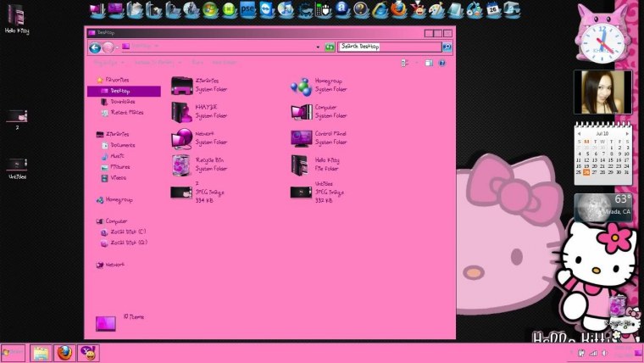Click the Search Desktop input field

pos(388,47)
